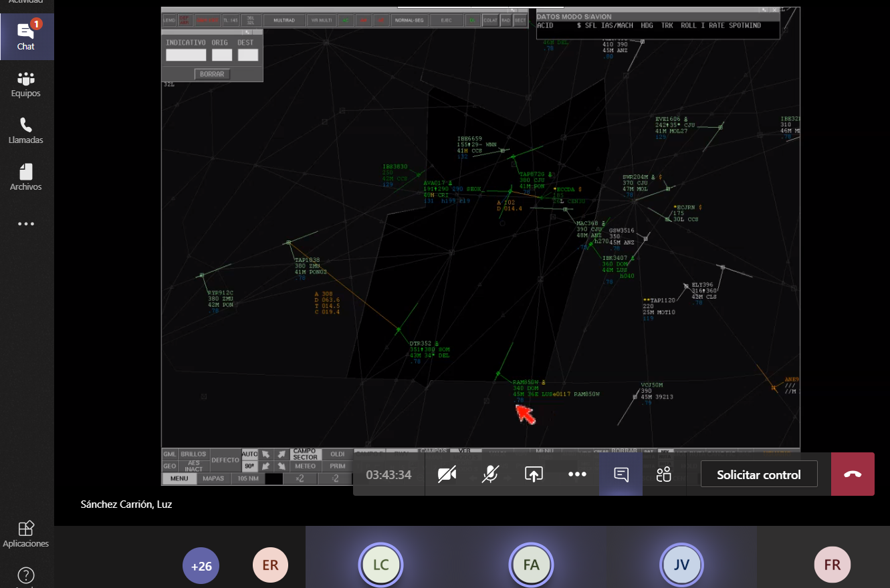The image size is (890, 588).
Task: Open the Chat sidebar icon
Action: pos(26,35)
